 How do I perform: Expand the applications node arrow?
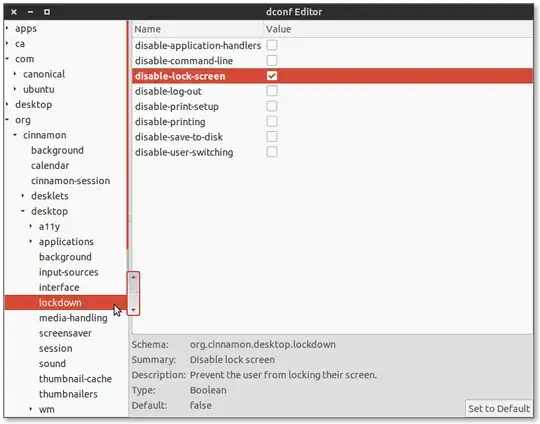pos(31,241)
